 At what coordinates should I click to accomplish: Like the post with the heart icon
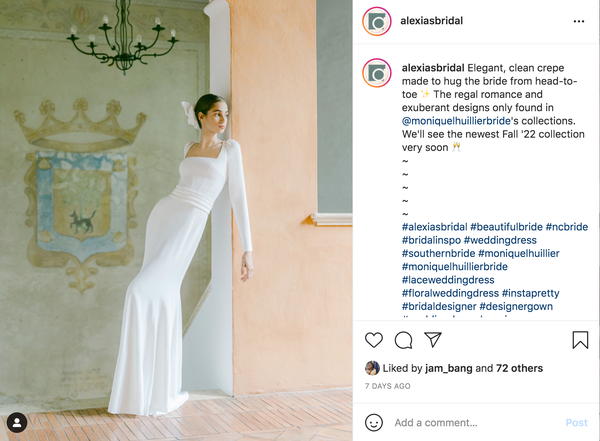click(x=373, y=340)
